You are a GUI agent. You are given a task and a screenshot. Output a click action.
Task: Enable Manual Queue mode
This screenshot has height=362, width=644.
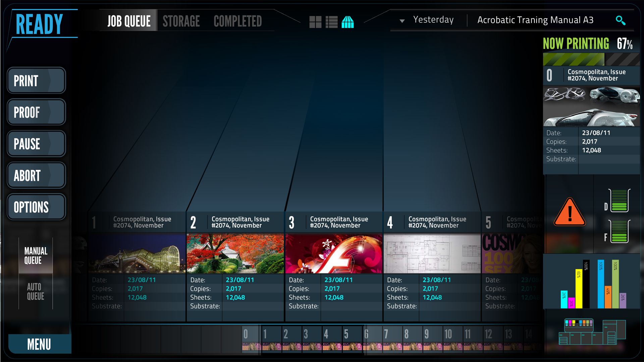point(36,256)
